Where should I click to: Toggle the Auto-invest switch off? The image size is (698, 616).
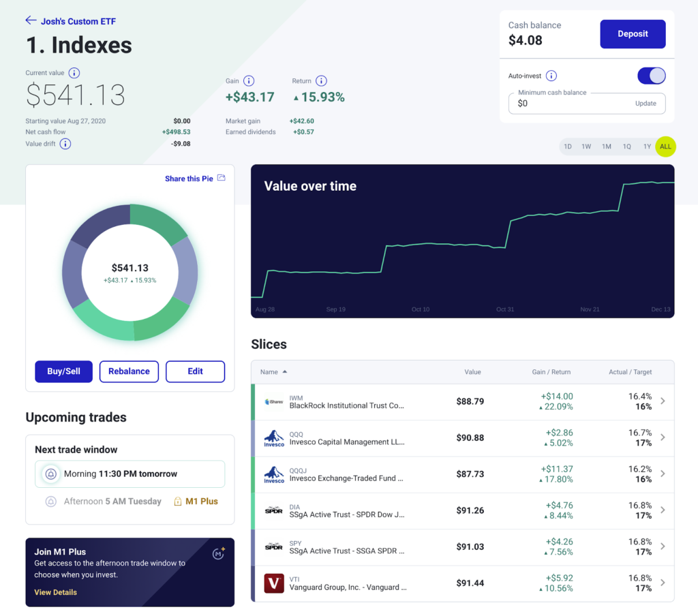(651, 76)
